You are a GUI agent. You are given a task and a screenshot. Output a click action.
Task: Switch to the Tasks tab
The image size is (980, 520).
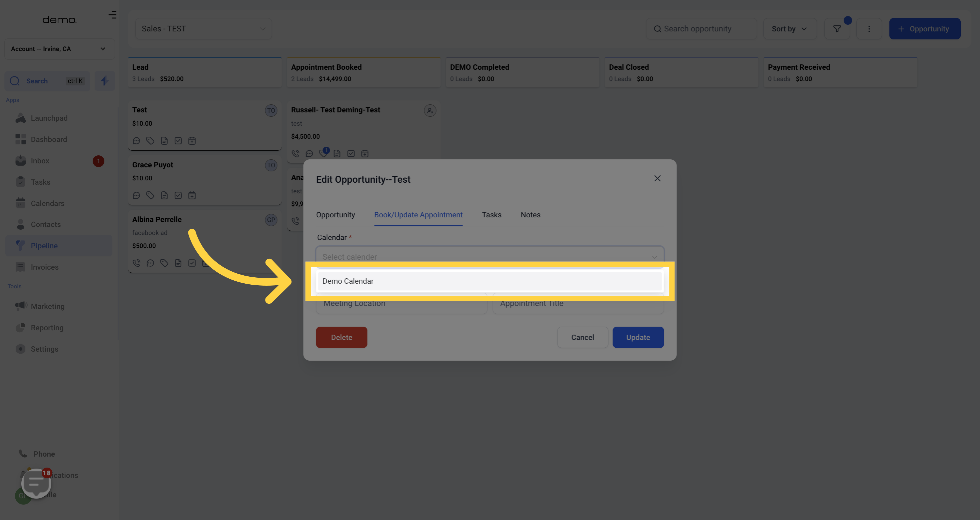(492, 215)
